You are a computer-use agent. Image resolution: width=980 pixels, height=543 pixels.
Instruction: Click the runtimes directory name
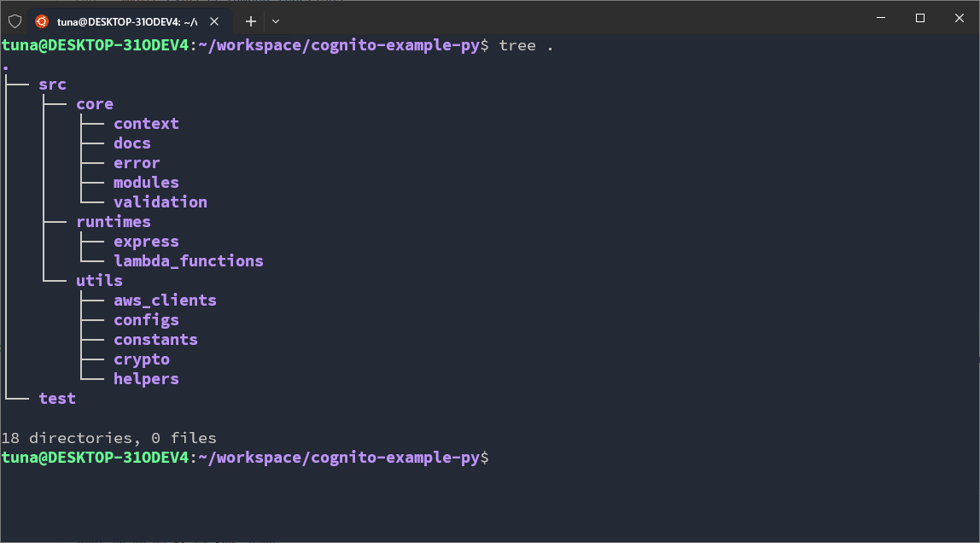tap(113, 222)
